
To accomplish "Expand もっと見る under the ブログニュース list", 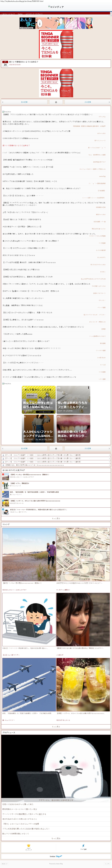I will point(56,838).
